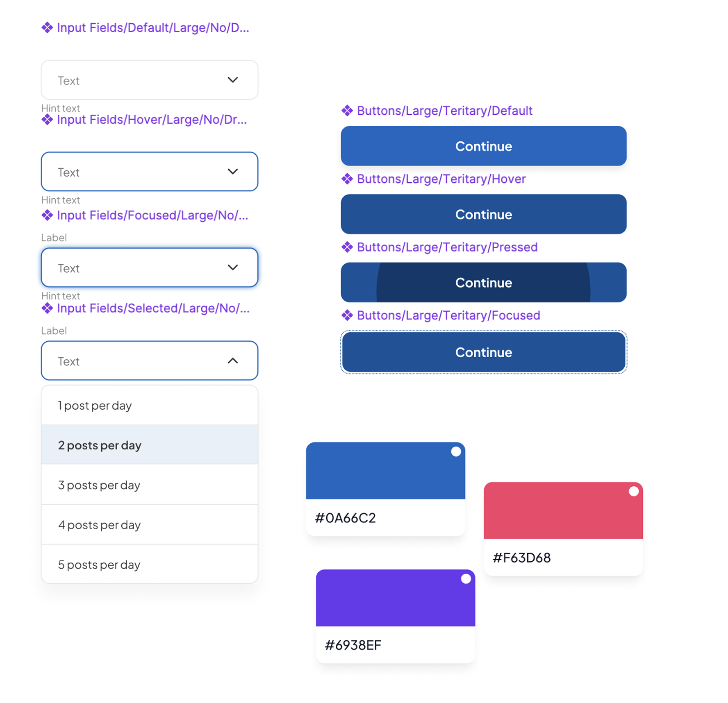Click component icon beside Input Fields/Selected label
The image size is (728, 703).
tap(47, 308)
